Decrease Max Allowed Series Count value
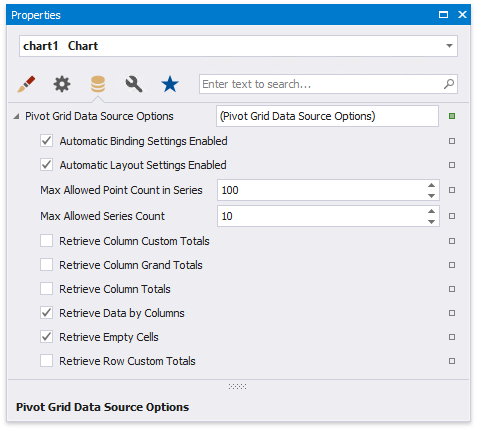Image resolution: width=477 pixels, height=430 pixels. point(431,222)
